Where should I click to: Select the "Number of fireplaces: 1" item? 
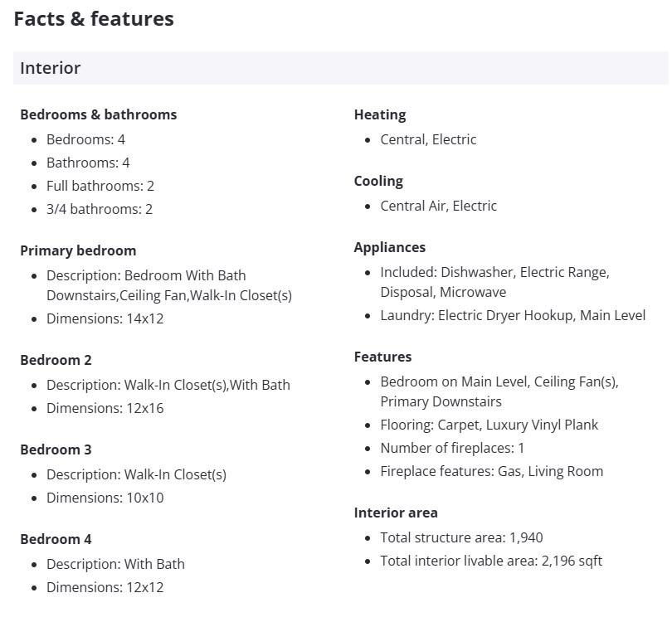click(x=452, y=448)
